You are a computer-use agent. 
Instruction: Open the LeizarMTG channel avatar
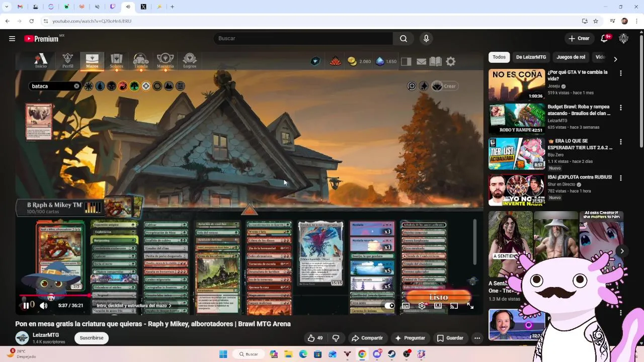(x=22, y=338)
